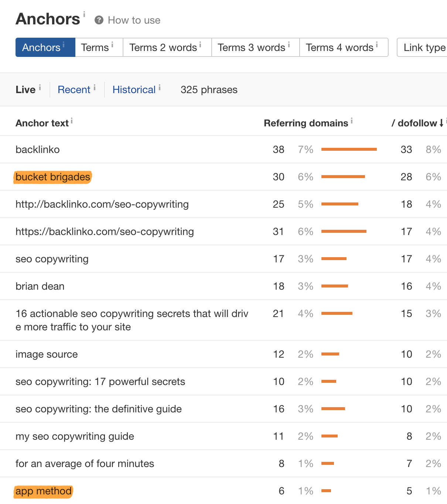
Task: Click info icon on Terms 3 words tab
Action: coord(289,45)
